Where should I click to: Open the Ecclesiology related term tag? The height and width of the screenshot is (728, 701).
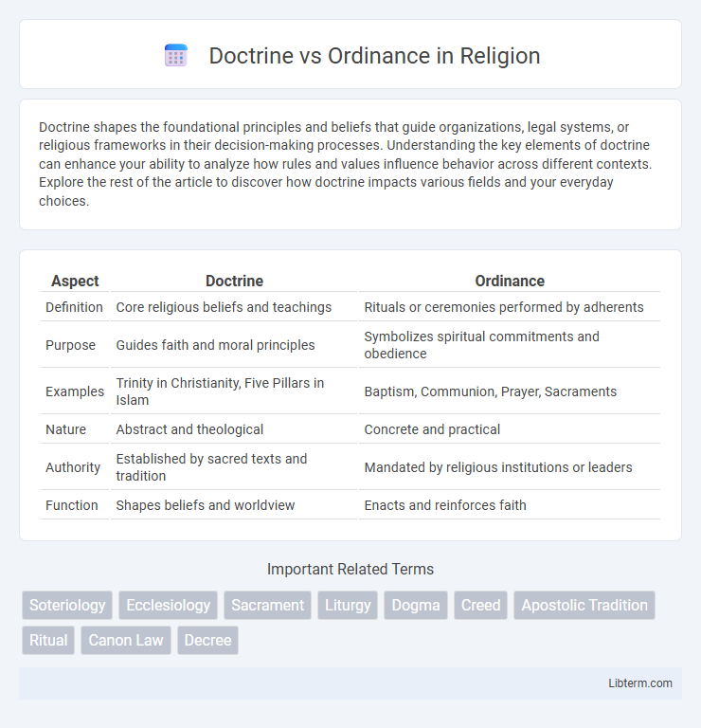168,605
